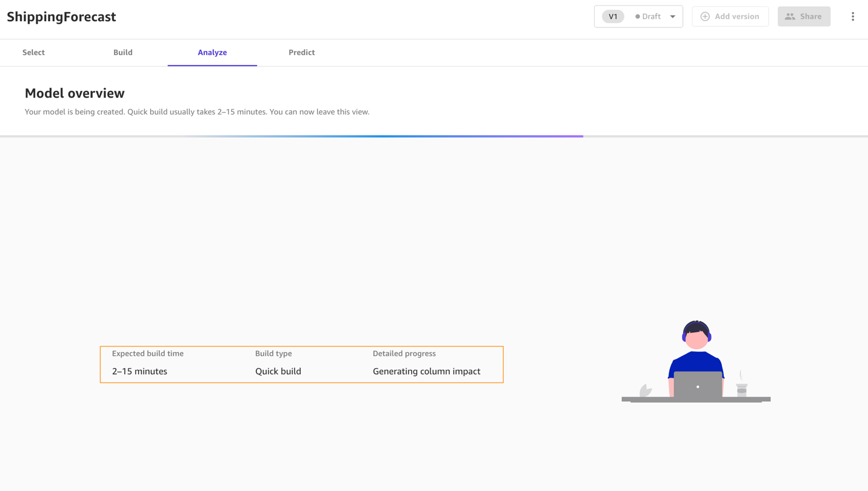Click the V1 version badge
Viewport: 868px width, 491px height.
point(613,17)
